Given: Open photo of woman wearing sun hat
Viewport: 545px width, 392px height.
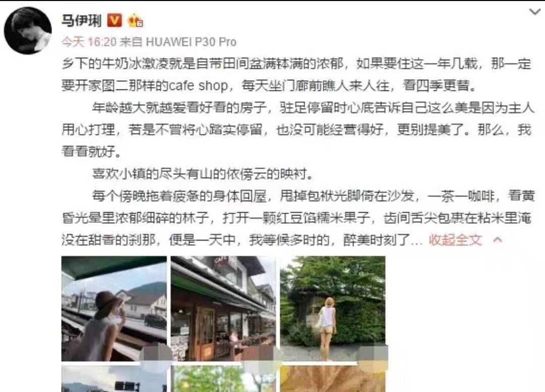Looking at the screenshot, I should click(114, 309).
